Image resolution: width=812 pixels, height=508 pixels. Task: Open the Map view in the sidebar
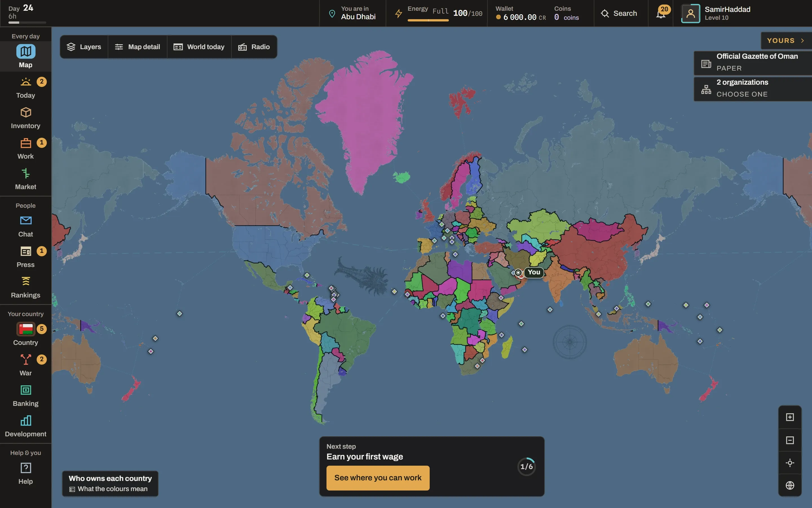pos(25,56)
